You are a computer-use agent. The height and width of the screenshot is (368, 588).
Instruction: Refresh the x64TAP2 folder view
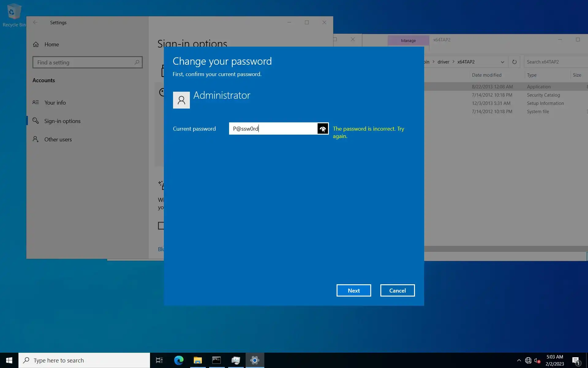pyautogui.click(x=514, y=62)
